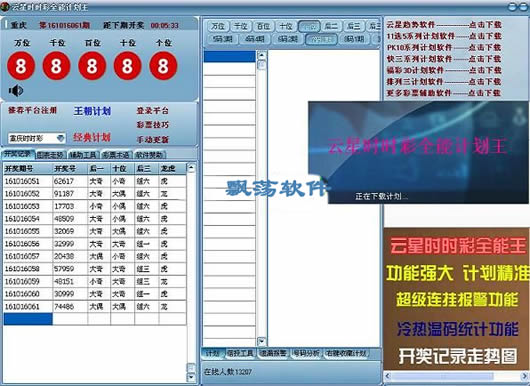Open the 辅助工具 tab
This screenshot has height=386, width=530.
coord(83,155)
